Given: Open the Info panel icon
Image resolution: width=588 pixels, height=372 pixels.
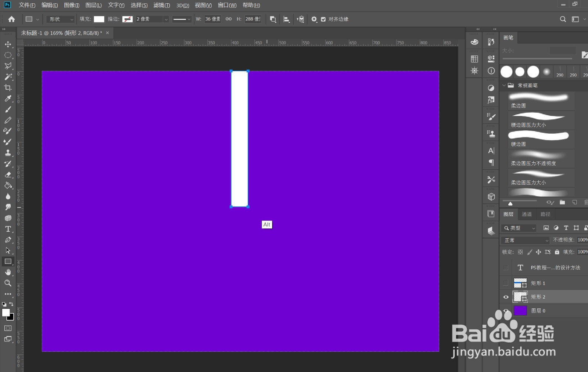Looking at the screenshot, I should (x=491, y=71).
